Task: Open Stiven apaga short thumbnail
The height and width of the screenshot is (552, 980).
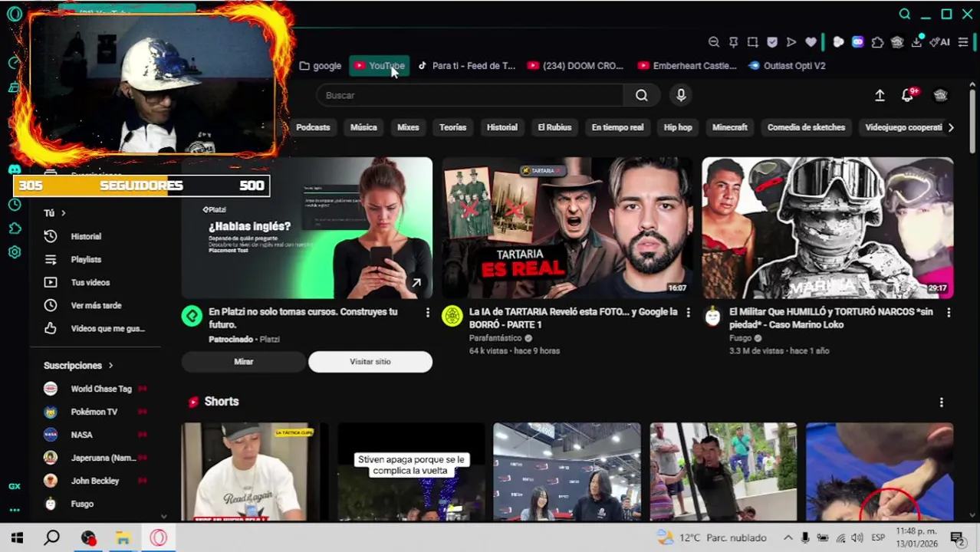Action: [411, 472]
